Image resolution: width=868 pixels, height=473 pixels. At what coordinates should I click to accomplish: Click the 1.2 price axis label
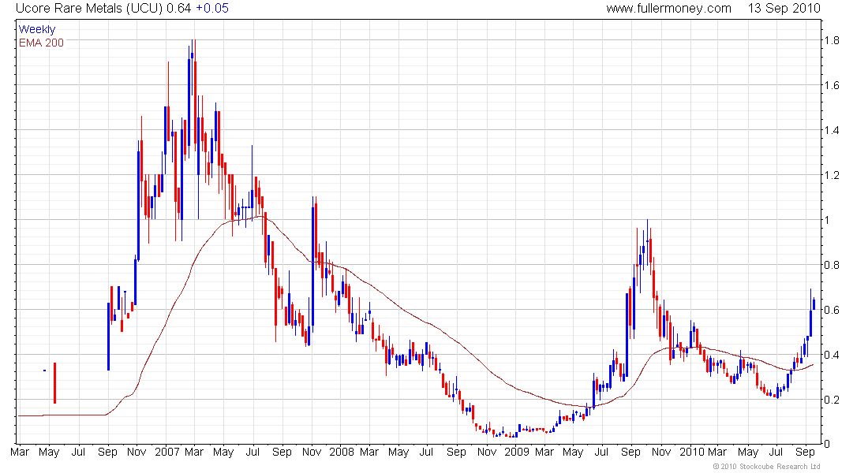click(832, 175)
